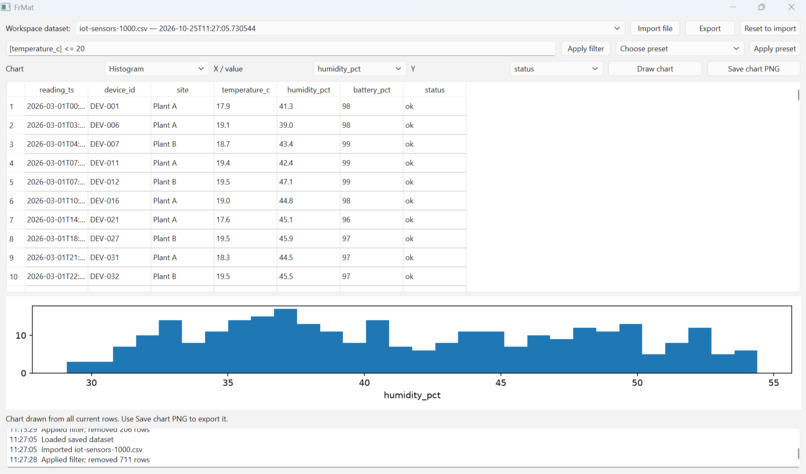This screenshot has width=806, height=474.
Task: Click cell DEV-027 in device_id column
Action: pyautogui.click(x=119, y=239)
